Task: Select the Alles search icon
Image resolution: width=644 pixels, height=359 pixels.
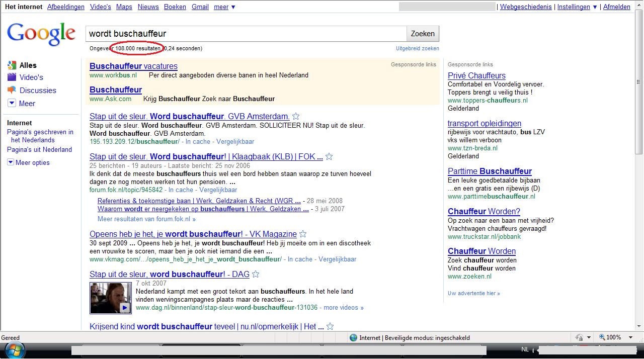Action: coord(12,65)
